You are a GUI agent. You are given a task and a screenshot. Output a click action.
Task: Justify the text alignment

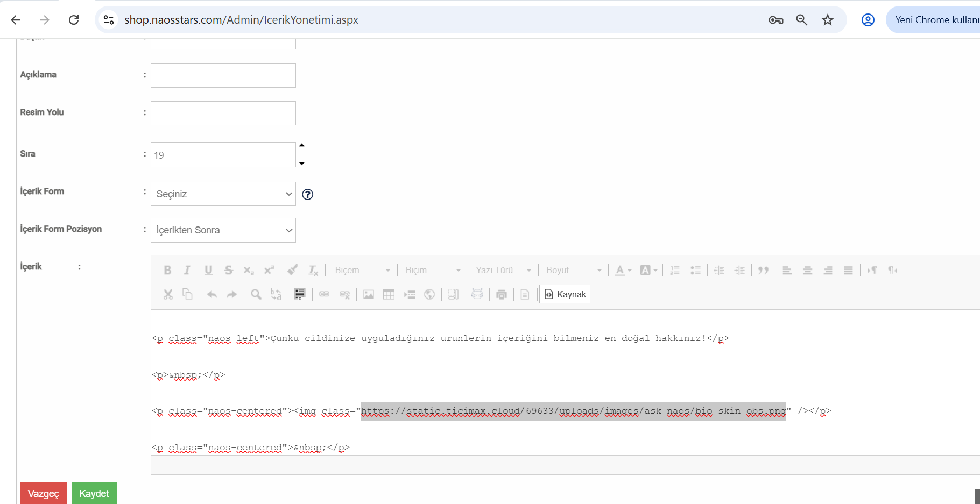click(x=848, y=270)
